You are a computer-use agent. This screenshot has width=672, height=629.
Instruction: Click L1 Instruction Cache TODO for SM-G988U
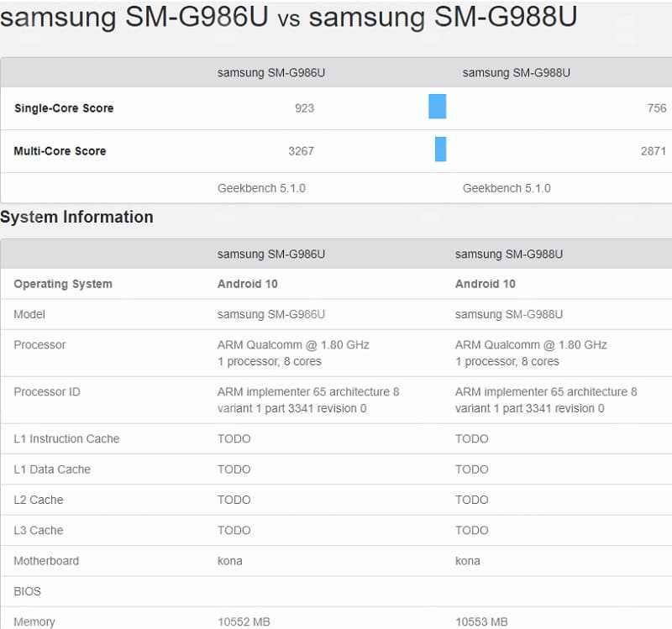[x=472, y=438]
